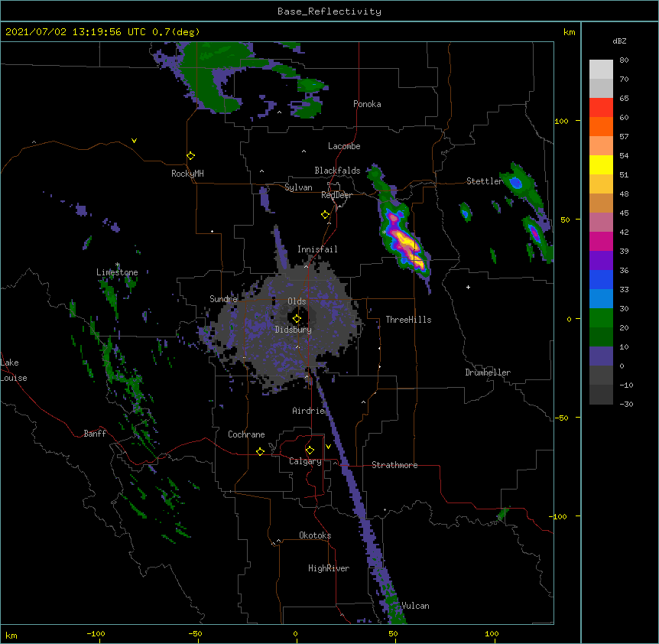The height and width of the screenshot is (644, 659).
Task: Click the Didsbury label
Action: (x=294, y=330)
